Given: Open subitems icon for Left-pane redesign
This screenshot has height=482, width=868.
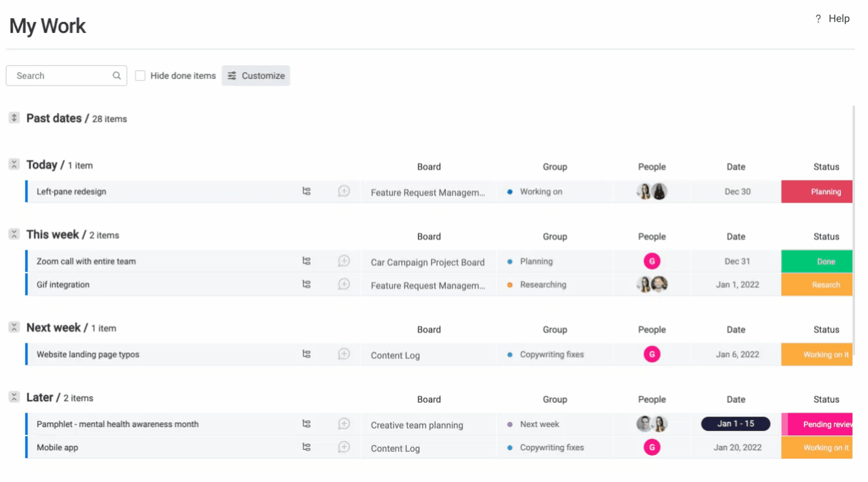Looking at the screenshot, I should pos(306,191).
